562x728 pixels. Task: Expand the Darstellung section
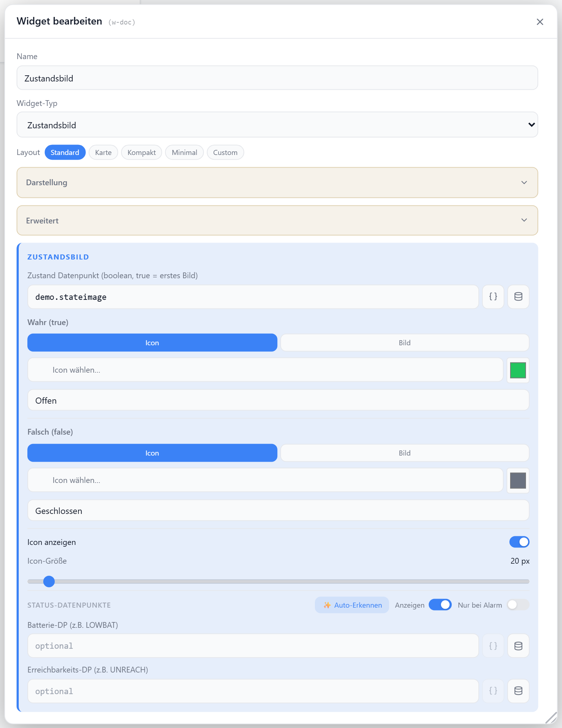(277, 182)
